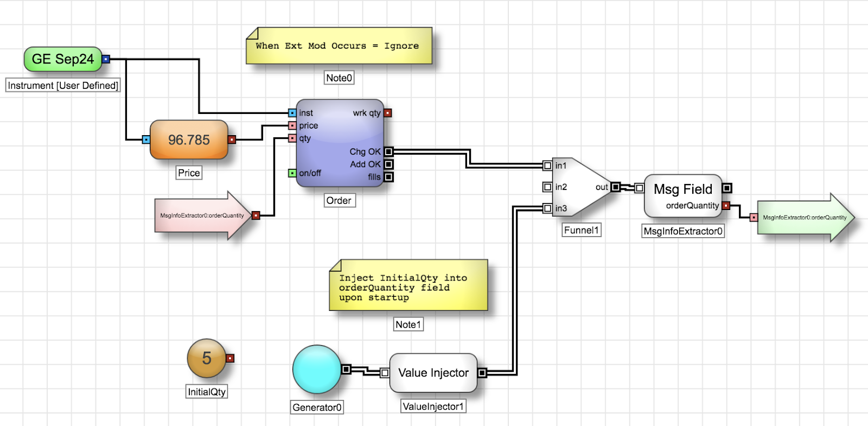The width and height of the screenshot is (868, 426).
Task: Click the cyan Generator0 circle
Action: [x=316, y=370]
